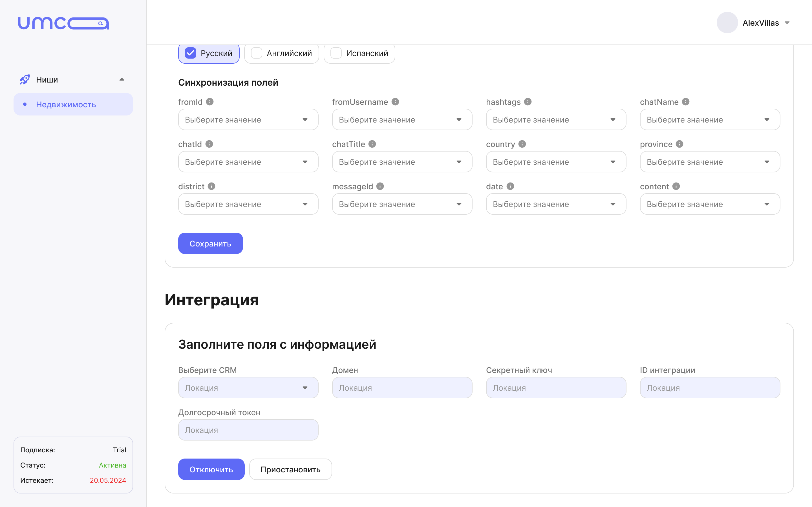Click the info icon beside content
Image resolution: width=812 pixels, height=507 pixels.
tap(676, 186)
